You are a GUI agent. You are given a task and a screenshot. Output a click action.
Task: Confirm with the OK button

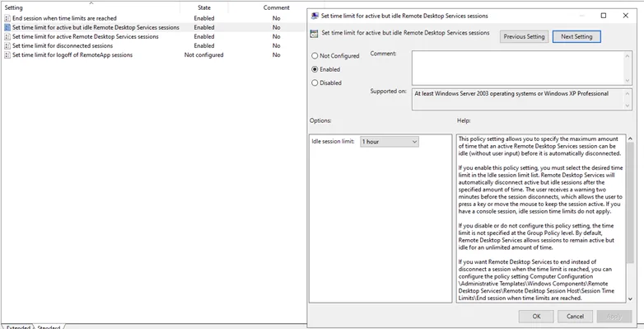pyautogui.click(x=536, y=317)
